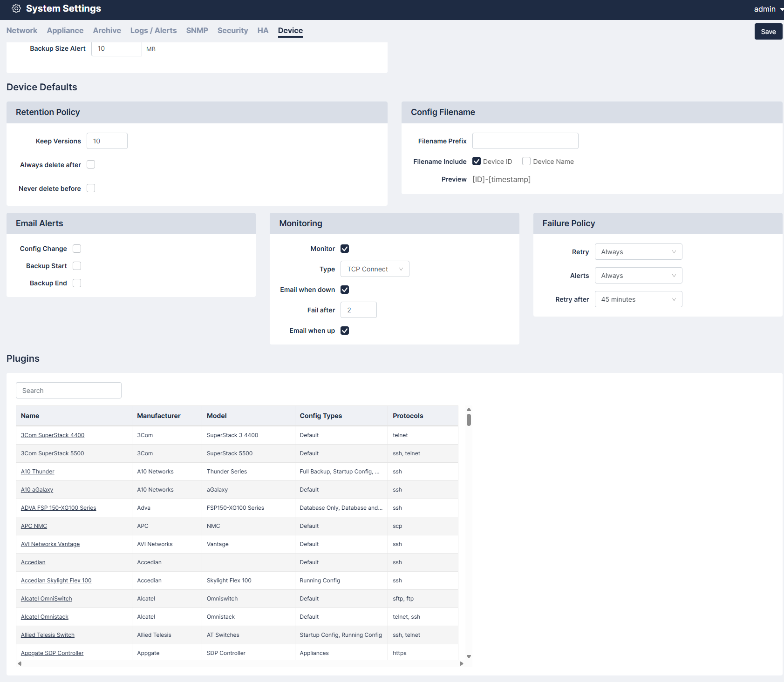Check the Device Name filename option
This screenshot has width=784, height=682.
pos(526,162)
